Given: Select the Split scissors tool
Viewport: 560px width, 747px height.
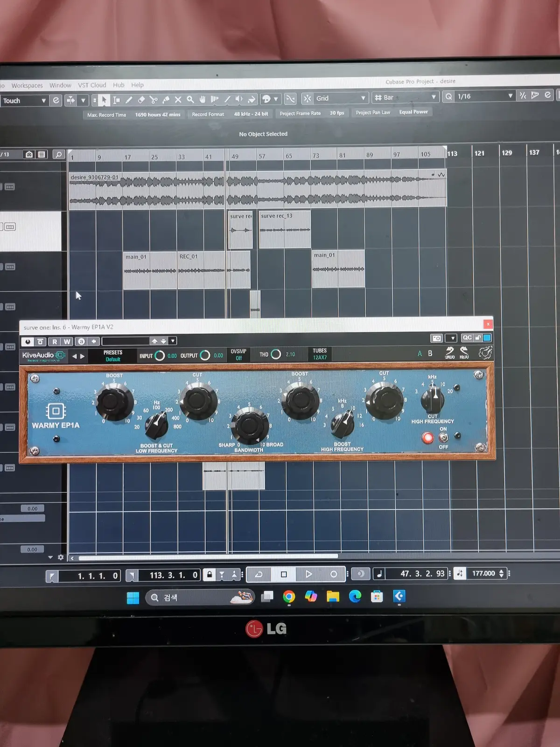Looking at the screenshot, I should pos(154,99).
